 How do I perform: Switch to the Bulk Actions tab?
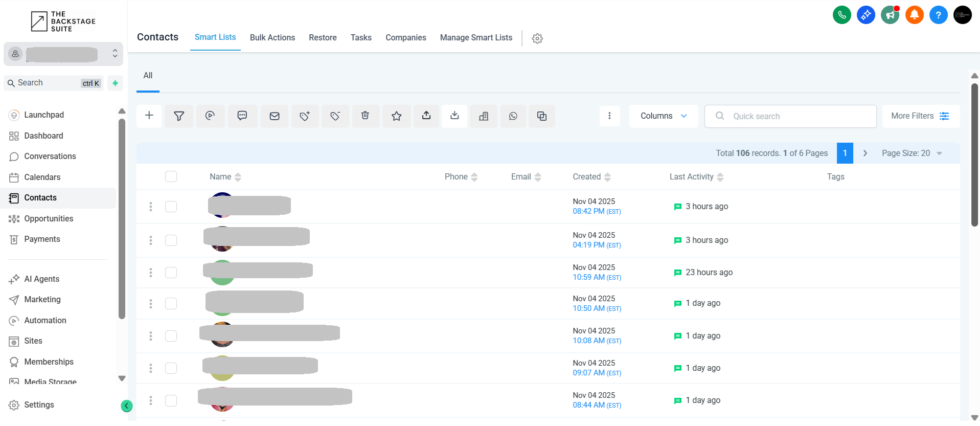coord(272,37)
